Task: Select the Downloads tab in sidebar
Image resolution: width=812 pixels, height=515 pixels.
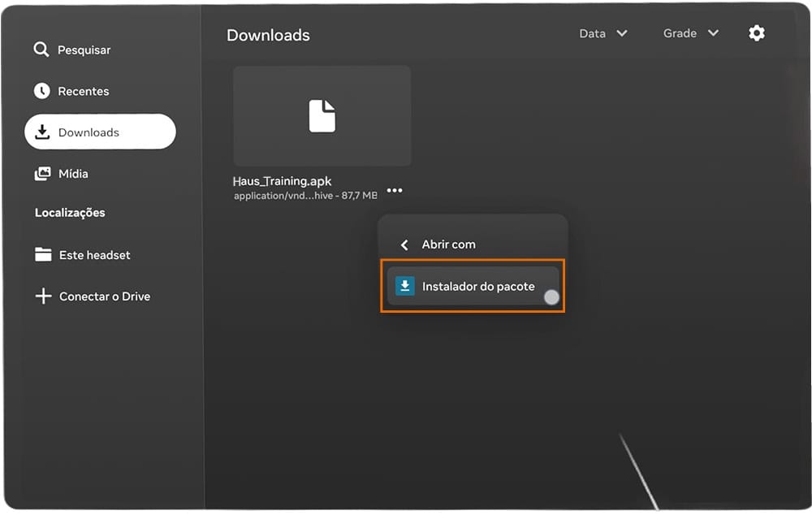Action: click(100, 132)
